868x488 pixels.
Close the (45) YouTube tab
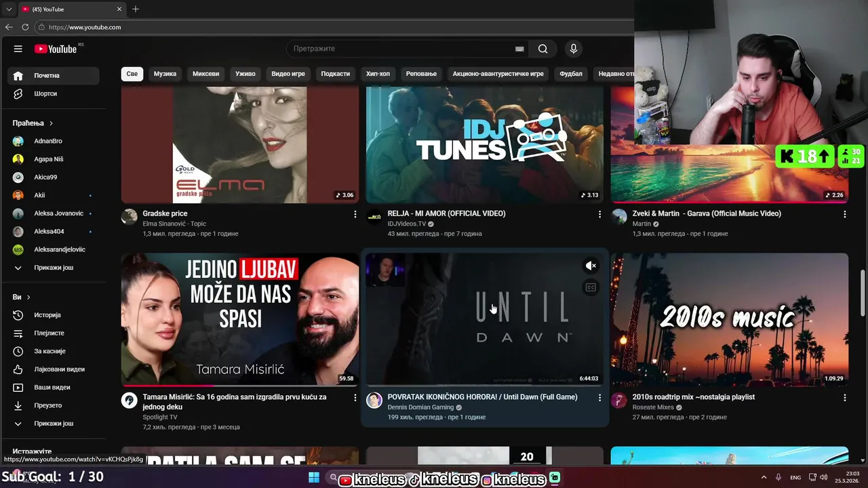[x=119, y=9]
